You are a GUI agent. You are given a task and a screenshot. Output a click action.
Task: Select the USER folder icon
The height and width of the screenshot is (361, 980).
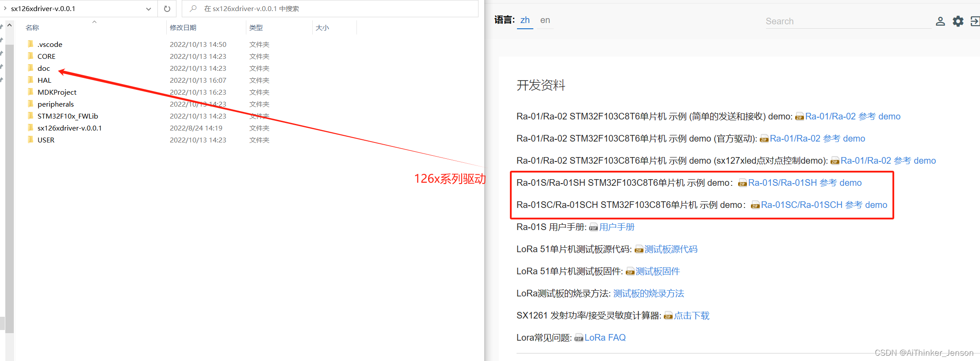31,139
